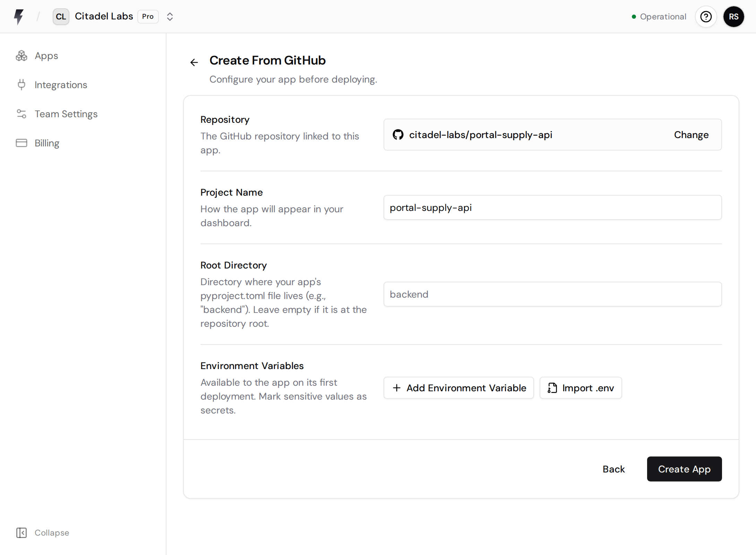
Task: Open the team switcher chevrons
Action: 170,17
